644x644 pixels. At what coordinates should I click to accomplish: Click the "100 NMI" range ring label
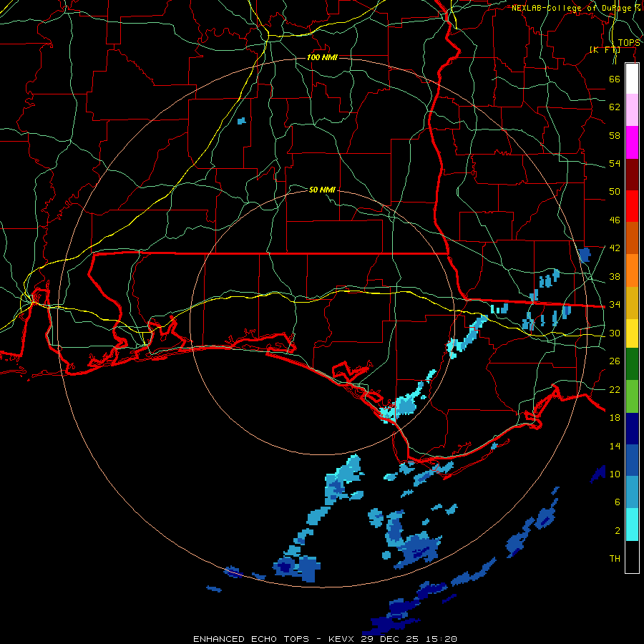[x=322, y=57]
